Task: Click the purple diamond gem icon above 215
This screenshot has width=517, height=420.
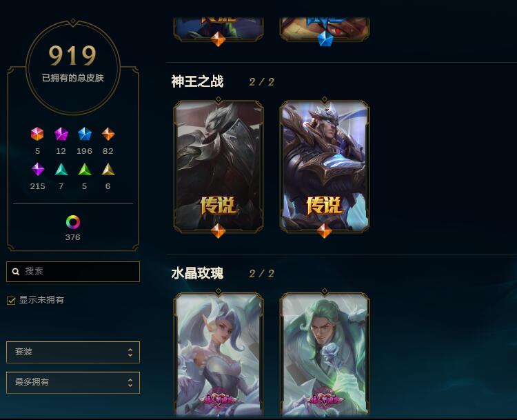Action: pyautogui.click(x=38, y=169)
